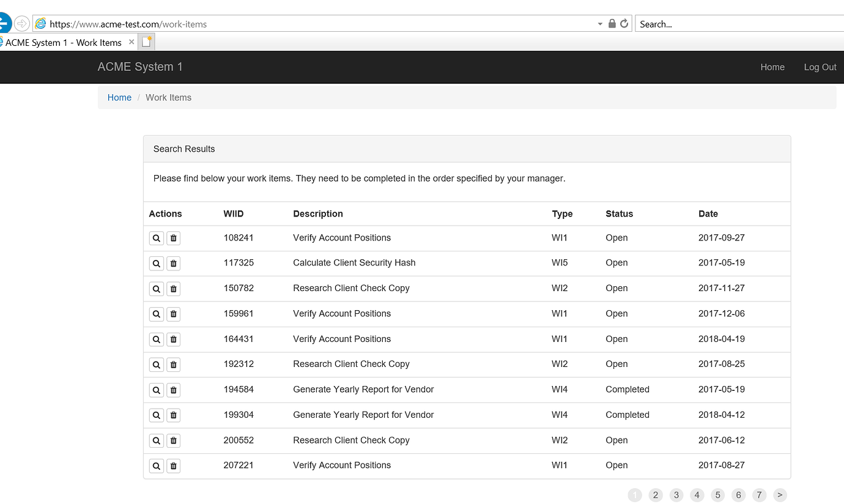Remove work item 200552 via trash icon
Viewport: 844px width, 504px height.
pyautogui.click(x=173, y=441)
